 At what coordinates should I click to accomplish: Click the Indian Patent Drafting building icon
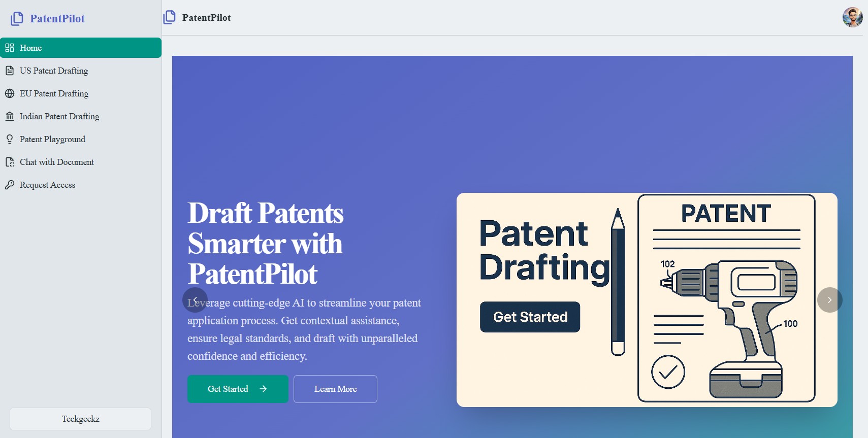point(10,116)
